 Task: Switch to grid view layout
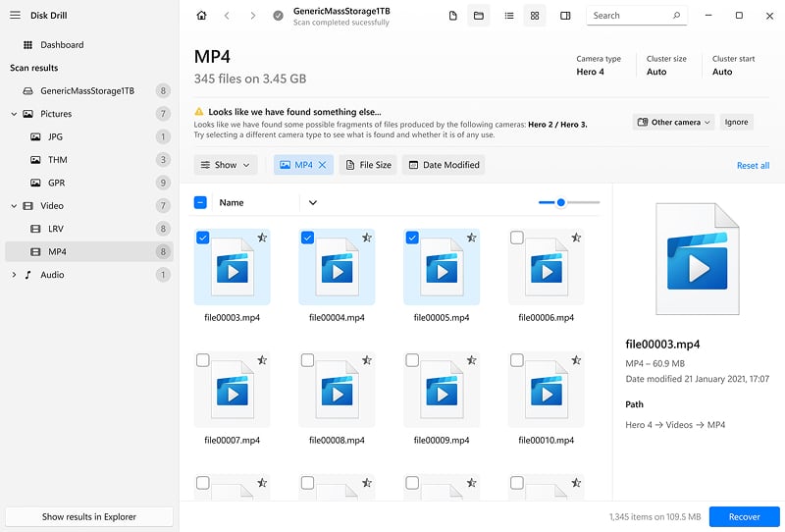(535, 16)
